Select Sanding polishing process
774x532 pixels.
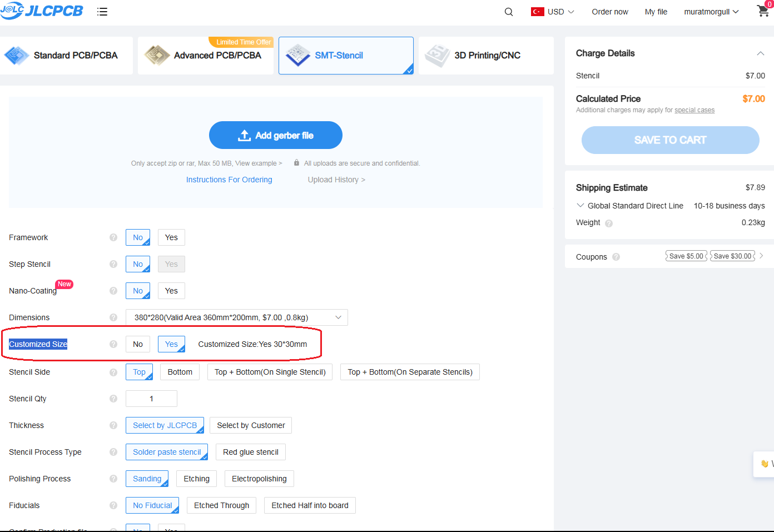coord(147,479)
